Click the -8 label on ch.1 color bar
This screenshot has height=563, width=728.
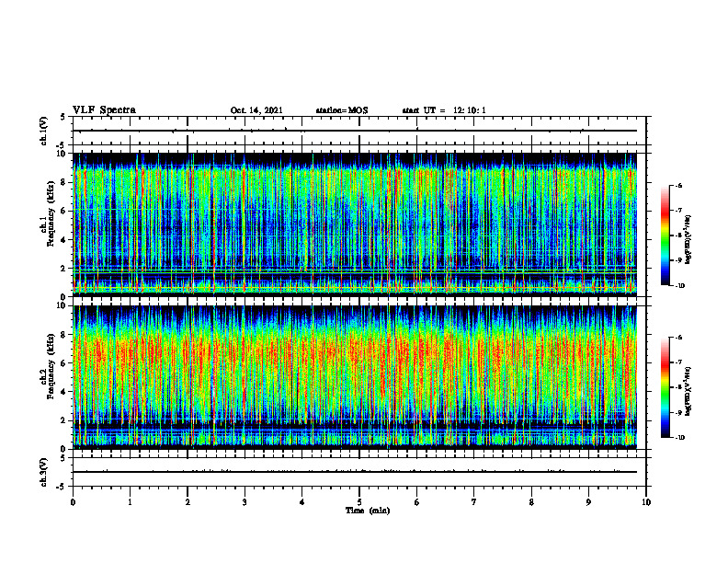click(678, 236)
